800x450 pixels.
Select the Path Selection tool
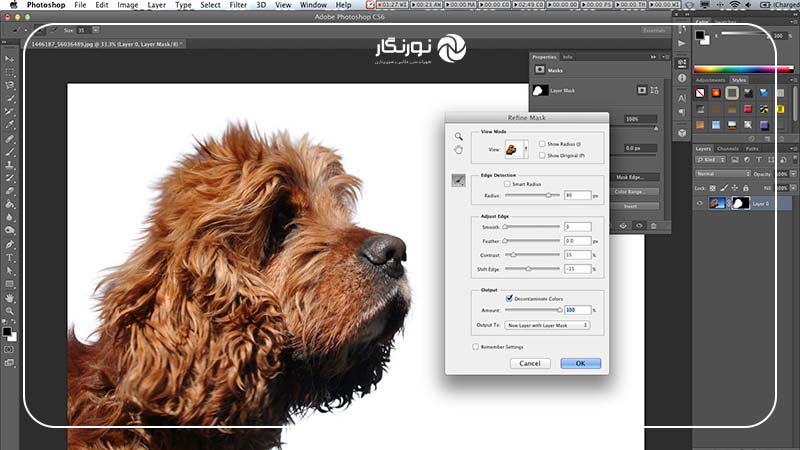9,271
